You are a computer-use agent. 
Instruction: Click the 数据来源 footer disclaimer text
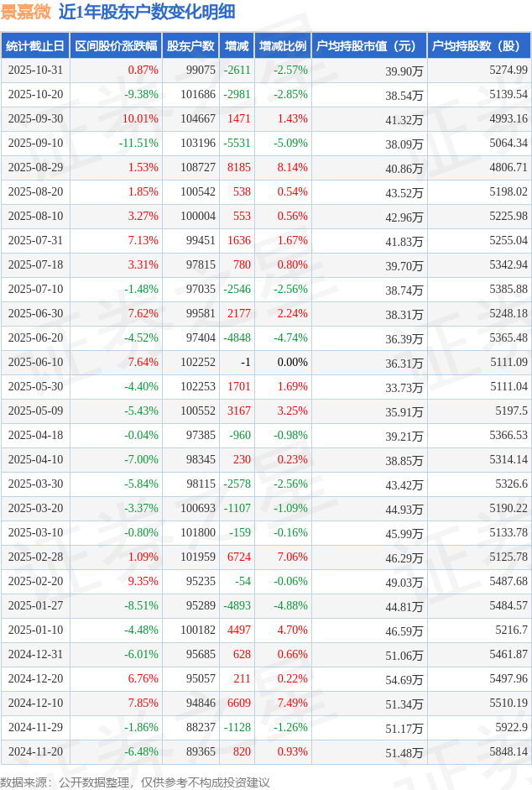135,782
